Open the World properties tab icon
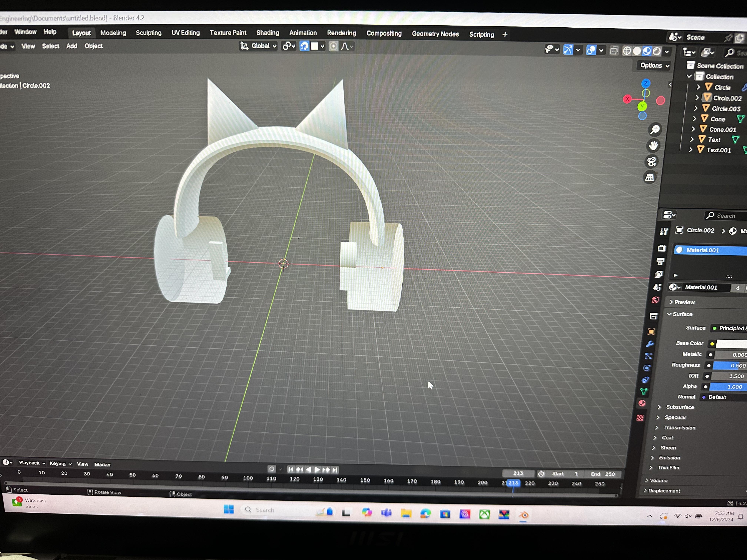This screenshot has height=560, width=747. (x=655, y=300)
